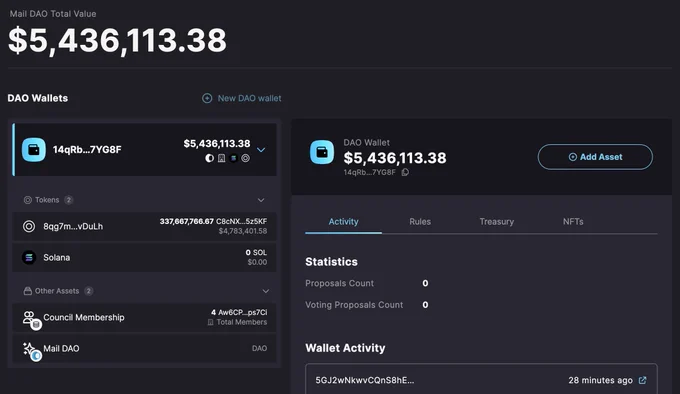Open external link for 28 minutes ago transaction
Viewport: 680px width, 394px height.
pos(643,380)
